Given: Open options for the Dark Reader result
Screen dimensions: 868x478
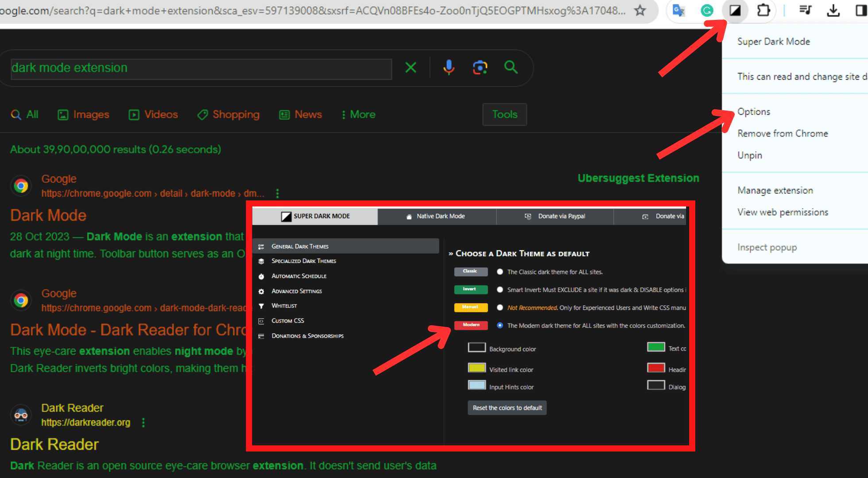Looking at the screenshot, I should tap(143, 423).
